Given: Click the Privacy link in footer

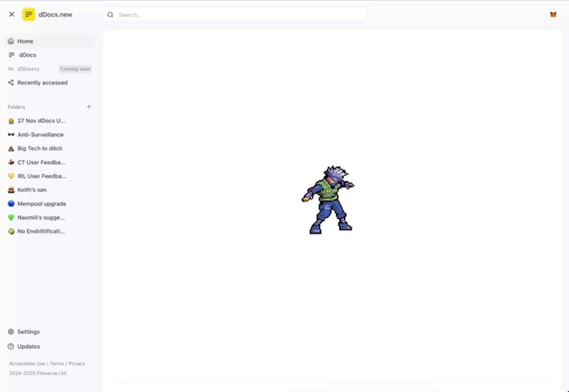Looking at the screenshot, I should 77,364.
